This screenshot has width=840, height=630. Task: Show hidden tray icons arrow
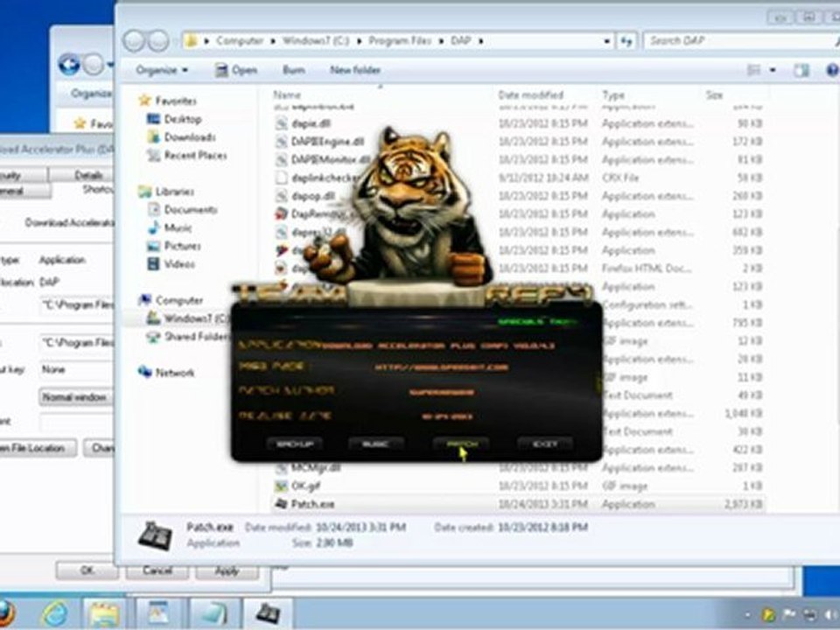[747, 615]
